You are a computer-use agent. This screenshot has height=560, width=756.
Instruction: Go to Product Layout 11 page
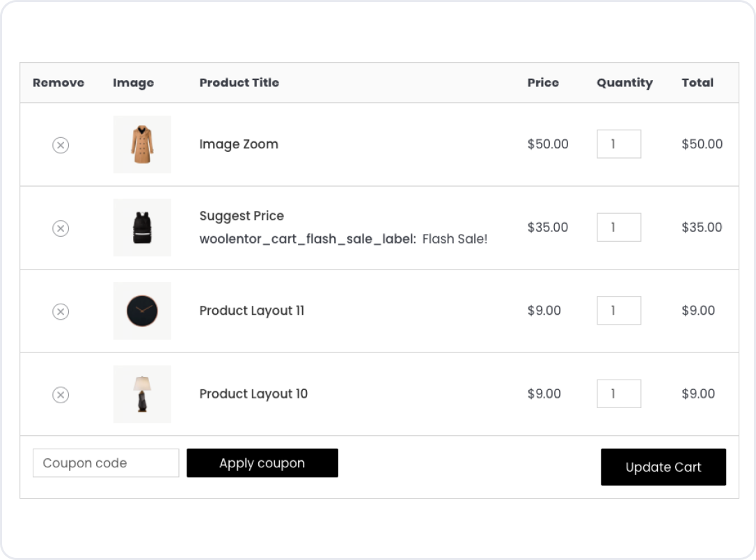tap(251, 311)
